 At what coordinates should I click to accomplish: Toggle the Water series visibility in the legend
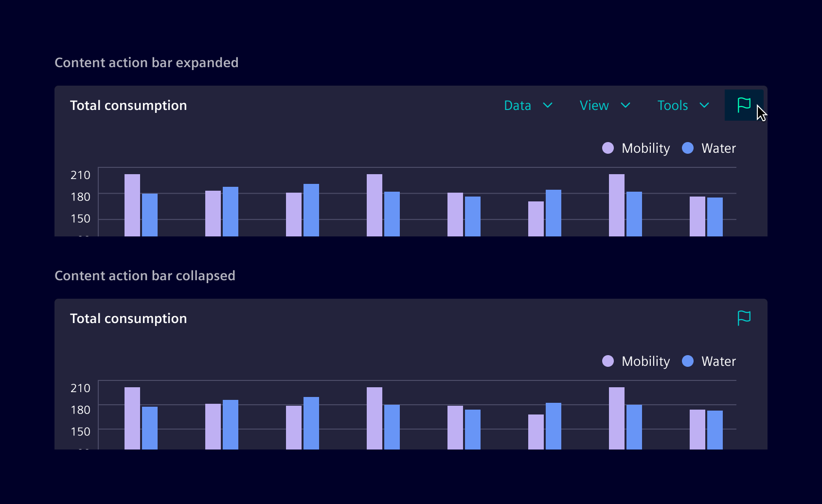tap(687, 148)
